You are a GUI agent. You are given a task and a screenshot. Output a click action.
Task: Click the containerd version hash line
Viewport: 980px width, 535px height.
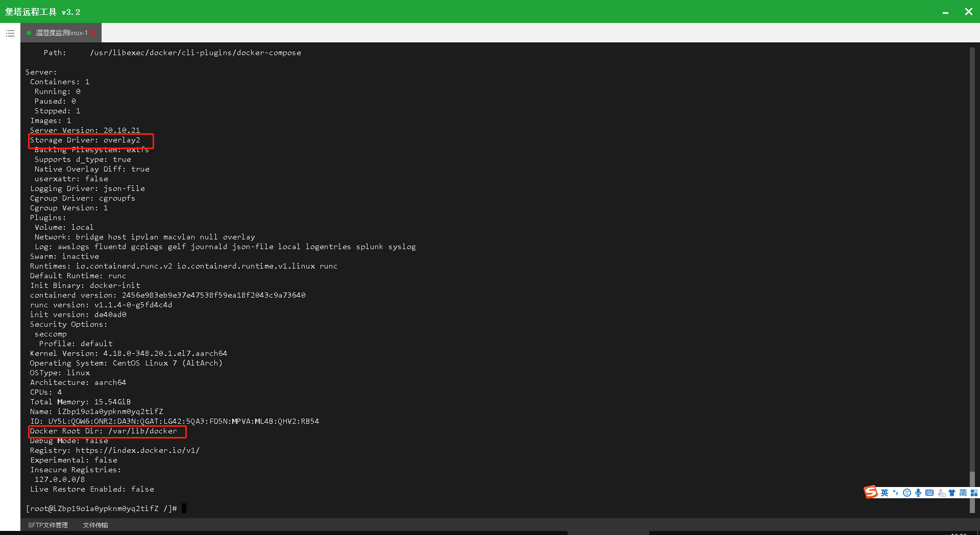(168, 295)
